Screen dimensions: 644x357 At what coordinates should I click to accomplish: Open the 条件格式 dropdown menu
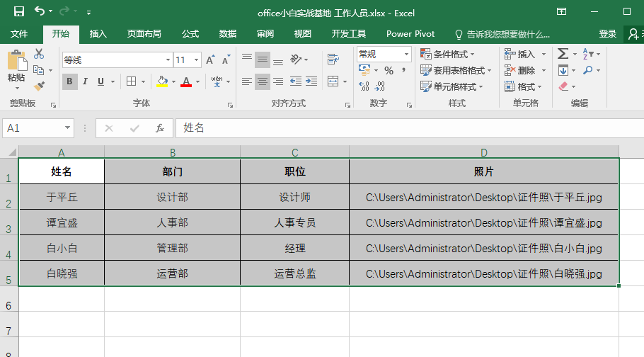[447, 54]
